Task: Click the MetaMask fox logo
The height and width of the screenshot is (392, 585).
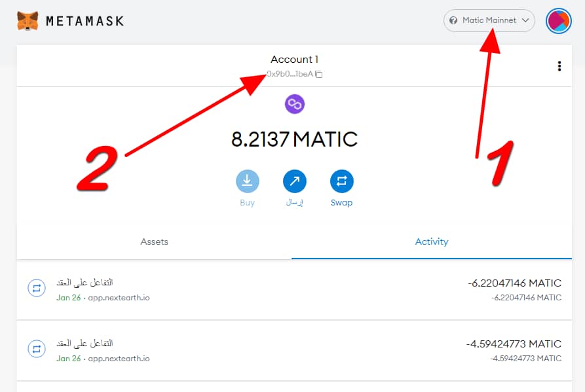Action: [x=28, y=20]
